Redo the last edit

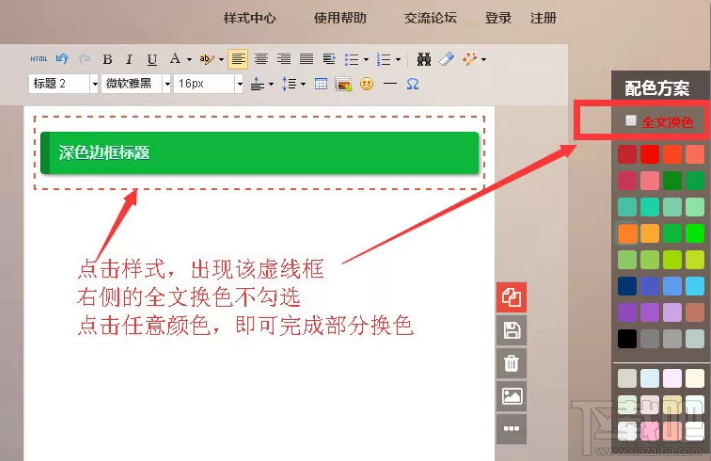pos(84,59)
